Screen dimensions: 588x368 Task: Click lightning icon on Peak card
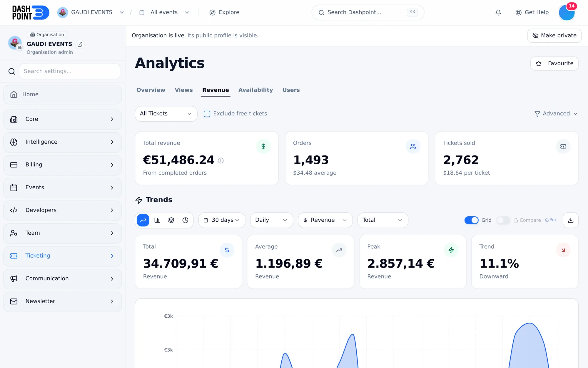(451, 250)
